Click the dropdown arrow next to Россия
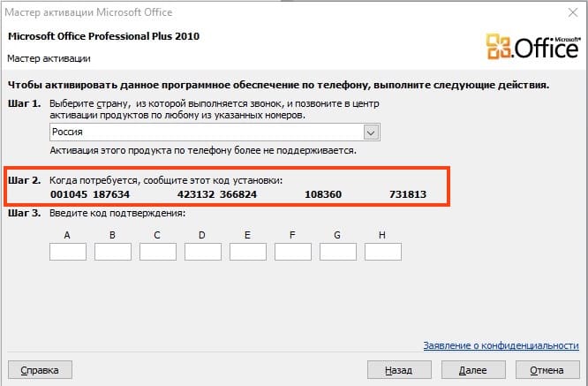 point(371,132)
